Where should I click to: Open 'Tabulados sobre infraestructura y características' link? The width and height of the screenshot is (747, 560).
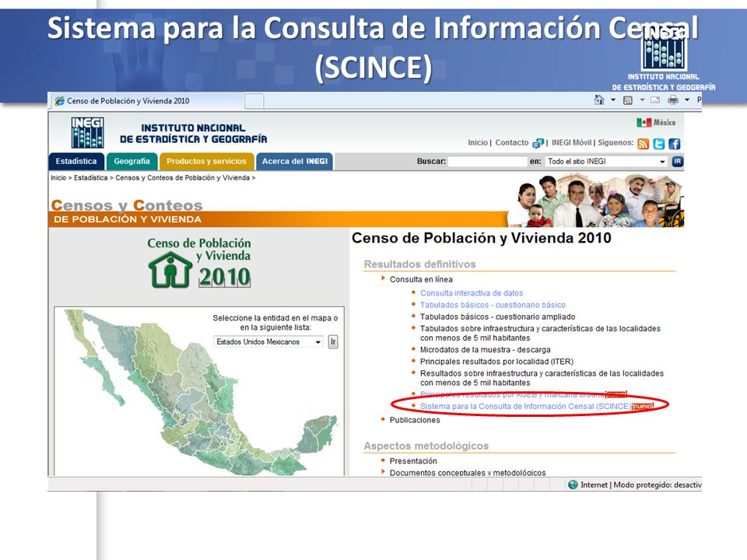540,334
